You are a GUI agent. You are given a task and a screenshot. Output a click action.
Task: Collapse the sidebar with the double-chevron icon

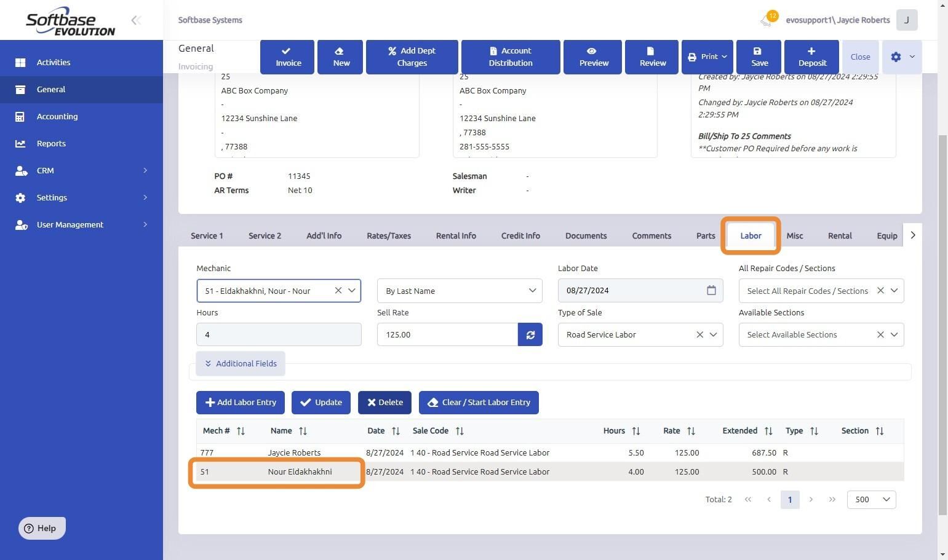[136, 20]
